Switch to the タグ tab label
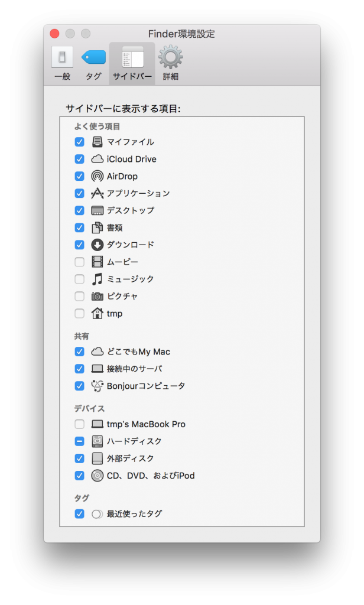This screenshot has width=364, height=605. coord(93,76)
